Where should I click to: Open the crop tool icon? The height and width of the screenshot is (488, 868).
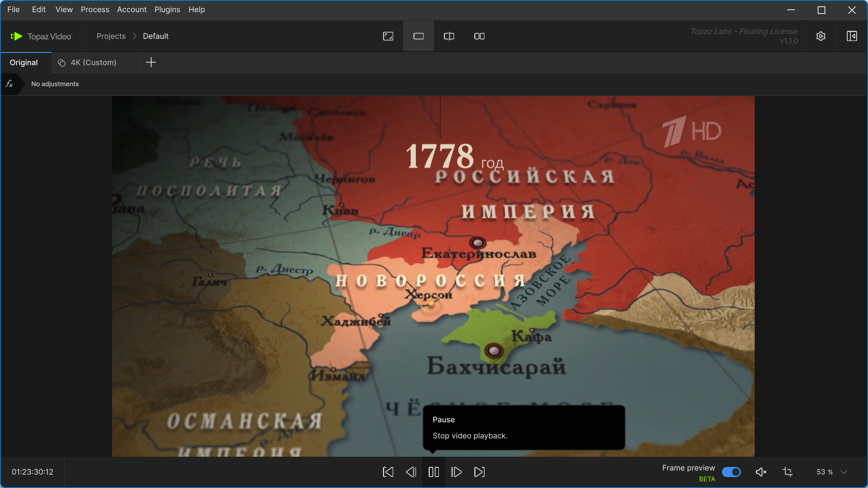click(787, 472)
